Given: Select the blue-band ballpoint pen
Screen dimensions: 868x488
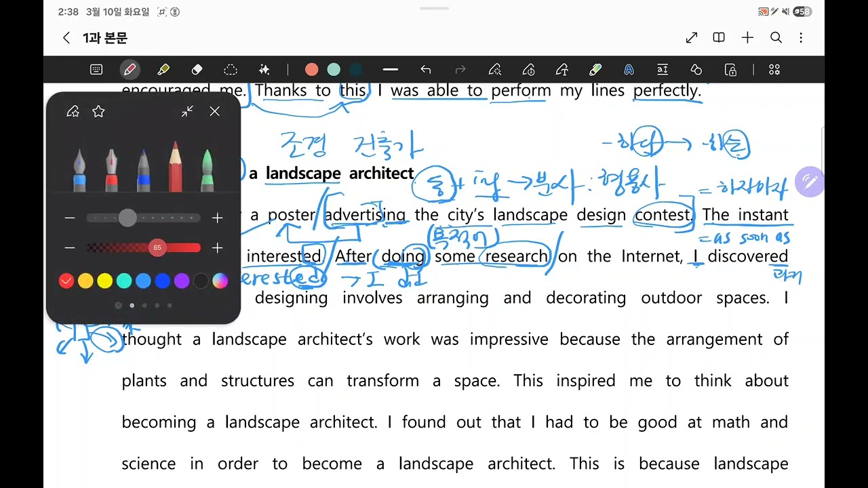Looking at the screenshot, I should [143, 169].
